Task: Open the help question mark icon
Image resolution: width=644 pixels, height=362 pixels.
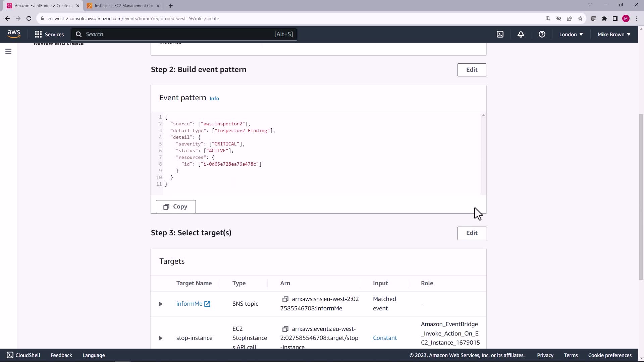Action: pyautogui.click(x=542, y=34)
